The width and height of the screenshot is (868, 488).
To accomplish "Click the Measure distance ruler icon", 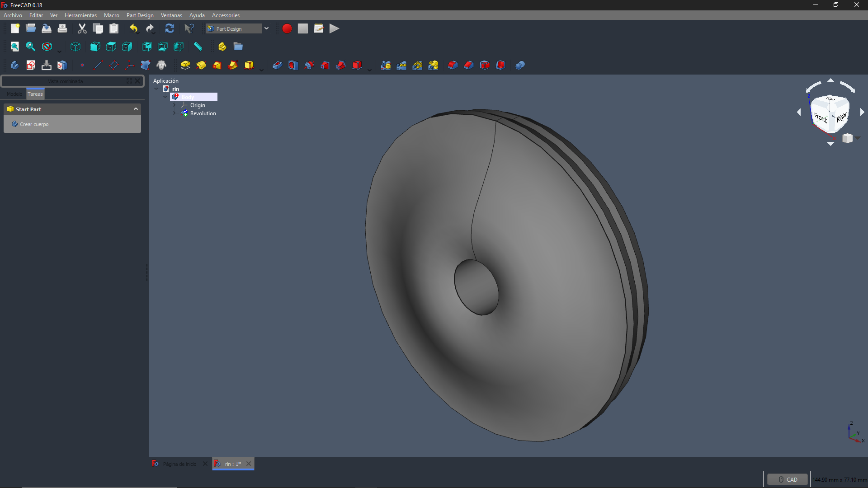I will [x=198, y=47].
